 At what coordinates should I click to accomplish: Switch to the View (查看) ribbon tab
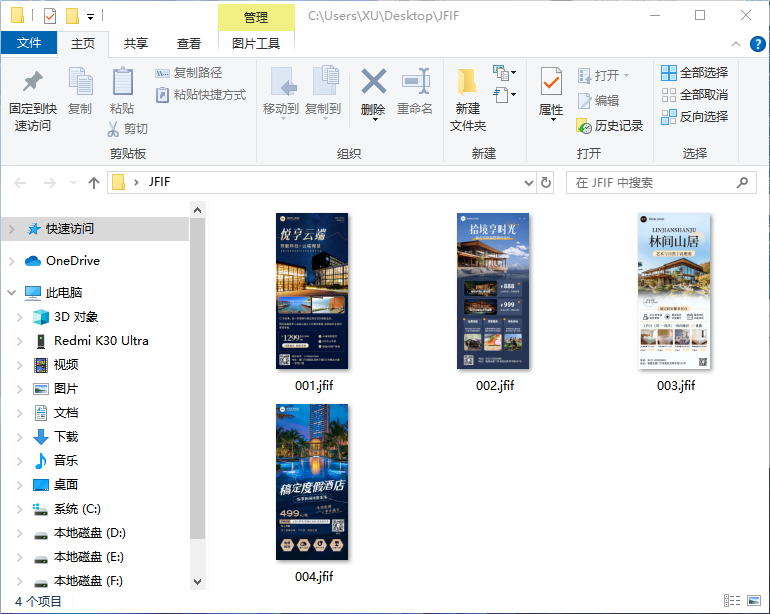tap(189, 43)
